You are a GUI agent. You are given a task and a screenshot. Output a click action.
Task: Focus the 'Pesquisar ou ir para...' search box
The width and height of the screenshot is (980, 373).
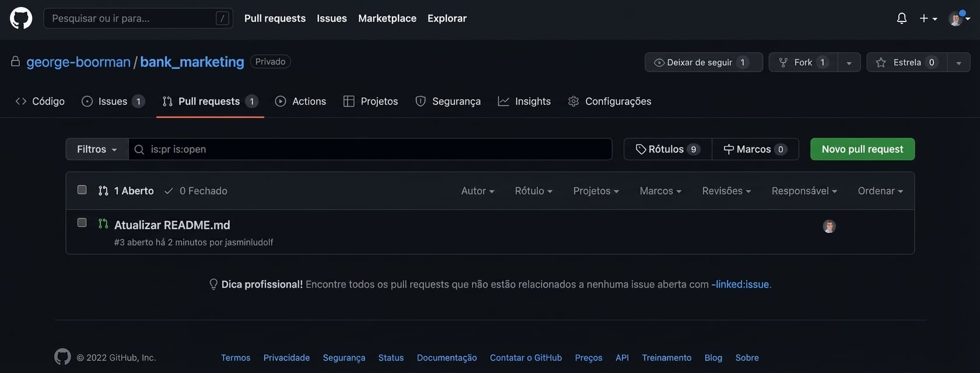(138, 18)
